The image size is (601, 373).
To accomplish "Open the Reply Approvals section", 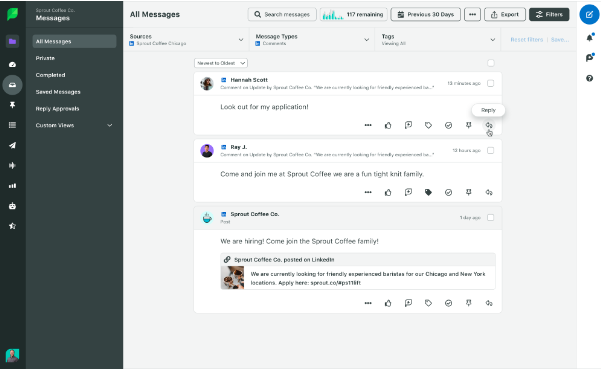I will point(57,108).
